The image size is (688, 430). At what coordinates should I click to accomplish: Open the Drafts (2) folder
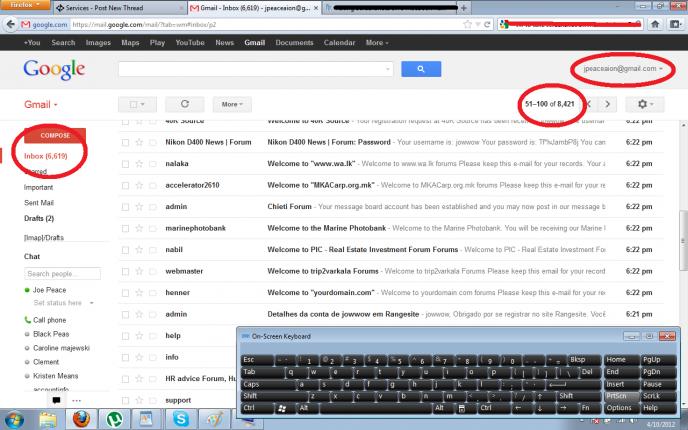39,218
